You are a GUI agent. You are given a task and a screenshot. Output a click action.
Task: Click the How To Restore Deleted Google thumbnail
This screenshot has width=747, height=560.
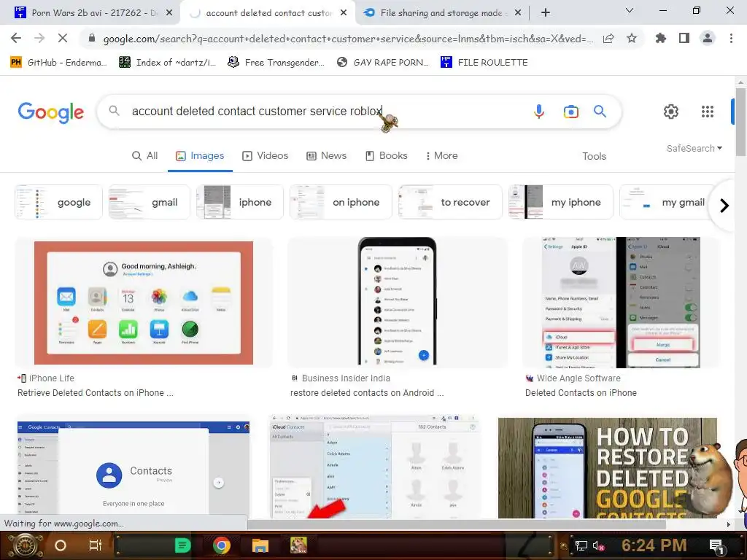tap(608, 467)
